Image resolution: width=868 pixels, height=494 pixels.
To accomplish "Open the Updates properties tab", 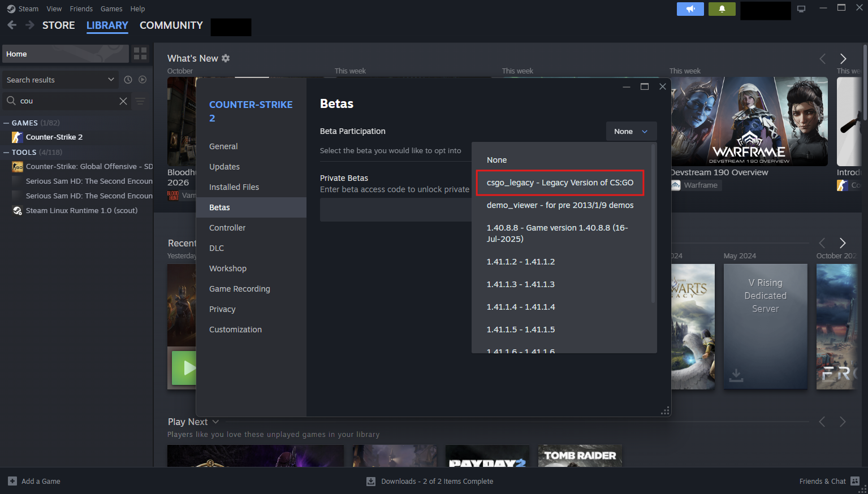I will pyautogui.click(x=251, y=167).
